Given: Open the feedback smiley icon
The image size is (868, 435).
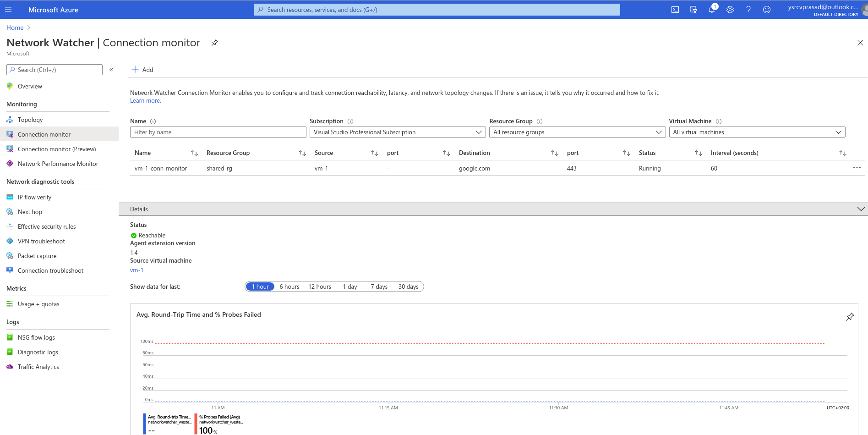Looking at the screenshot, I should tap(766, 10).
